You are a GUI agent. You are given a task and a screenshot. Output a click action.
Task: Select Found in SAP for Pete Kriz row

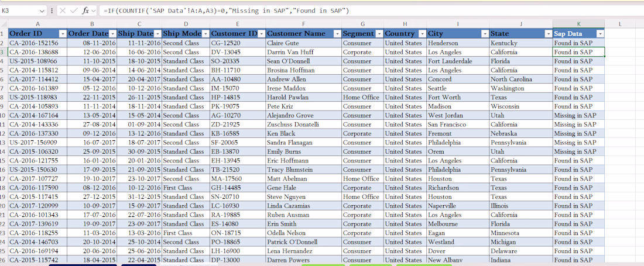pyautogui.click(x=578, y=106)
